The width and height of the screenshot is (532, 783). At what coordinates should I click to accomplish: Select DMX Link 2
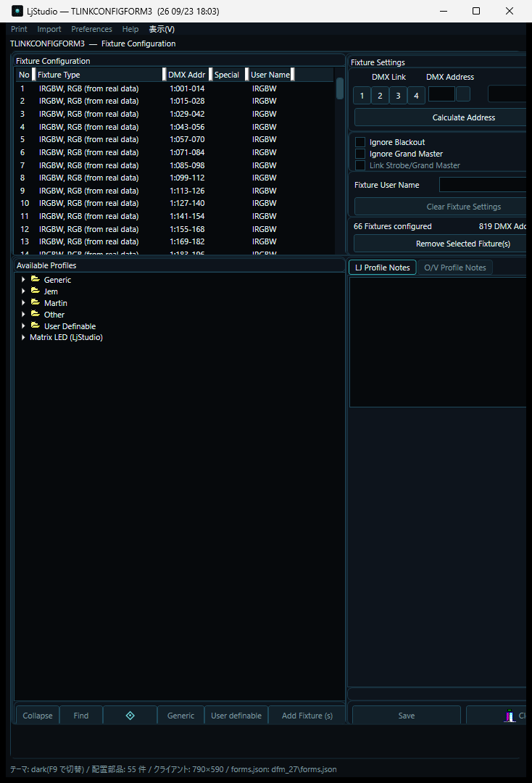click(x=380, y=96)
